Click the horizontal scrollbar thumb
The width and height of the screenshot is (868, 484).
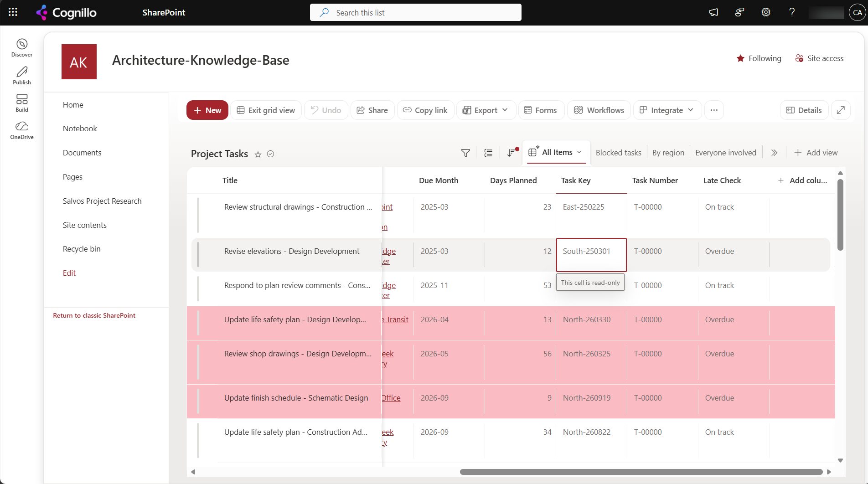641,472
